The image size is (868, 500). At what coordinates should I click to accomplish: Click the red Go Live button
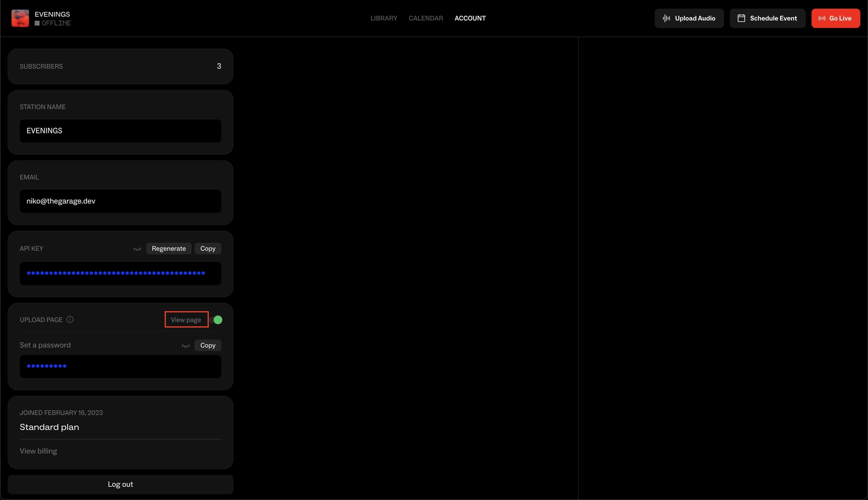(x=836, y=18)
